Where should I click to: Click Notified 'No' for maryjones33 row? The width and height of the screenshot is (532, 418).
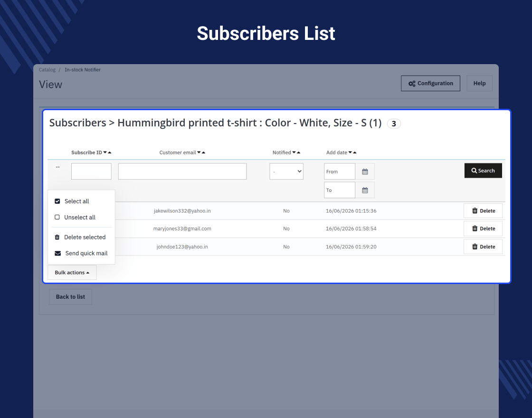pos(286,228)
